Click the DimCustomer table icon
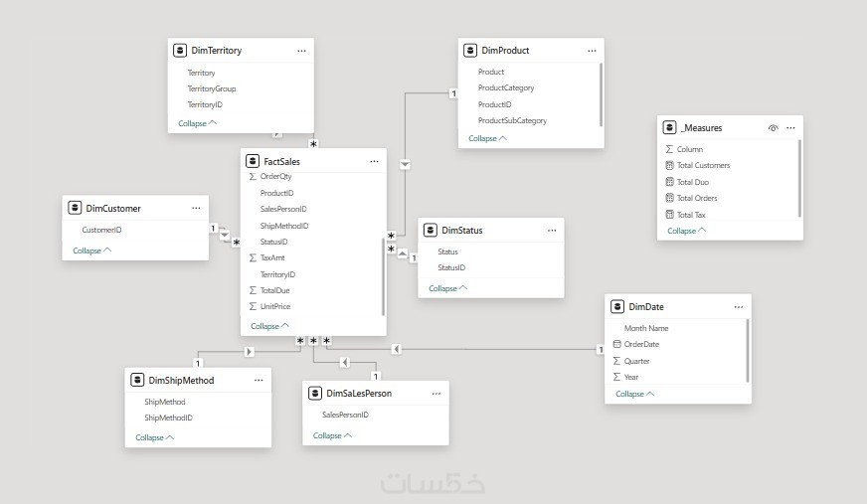Screen dimensions: 867x504 coord(75,209)
